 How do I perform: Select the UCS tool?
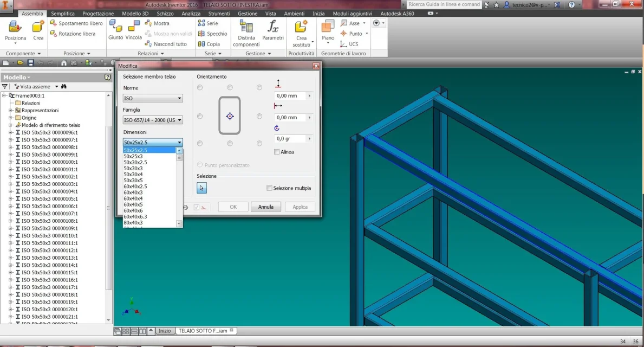pos(349,44)
